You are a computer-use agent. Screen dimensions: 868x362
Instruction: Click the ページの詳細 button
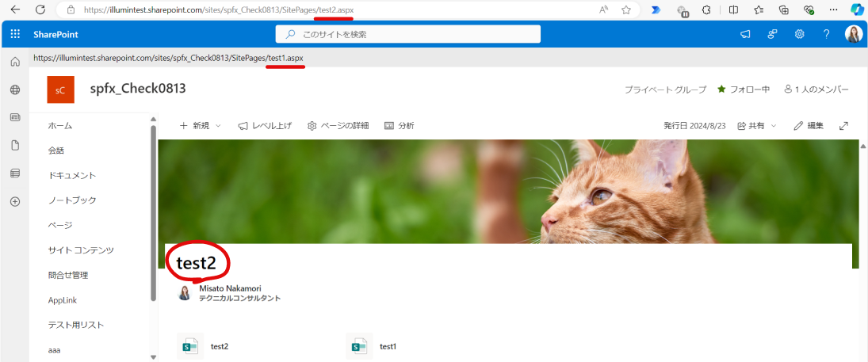(338, 126)
